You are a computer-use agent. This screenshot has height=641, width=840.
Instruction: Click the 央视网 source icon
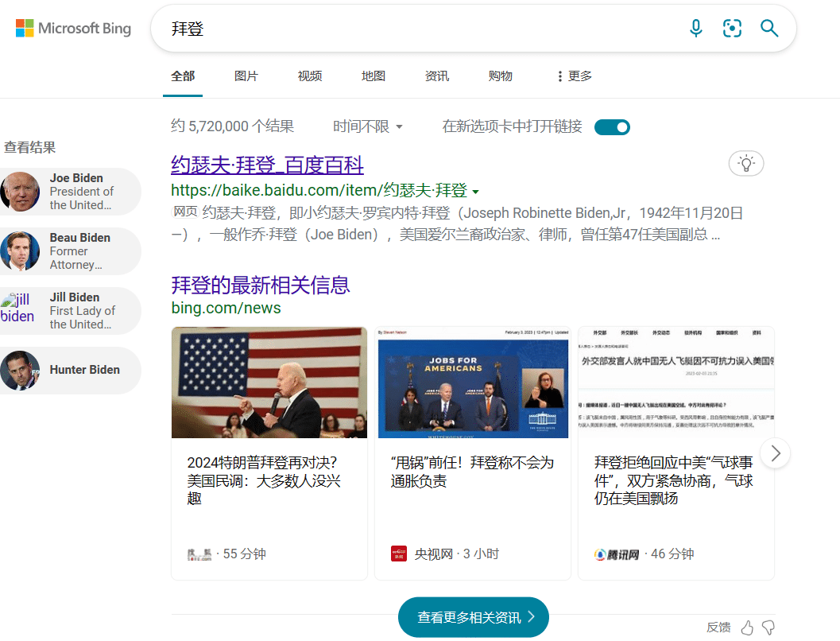399,554
